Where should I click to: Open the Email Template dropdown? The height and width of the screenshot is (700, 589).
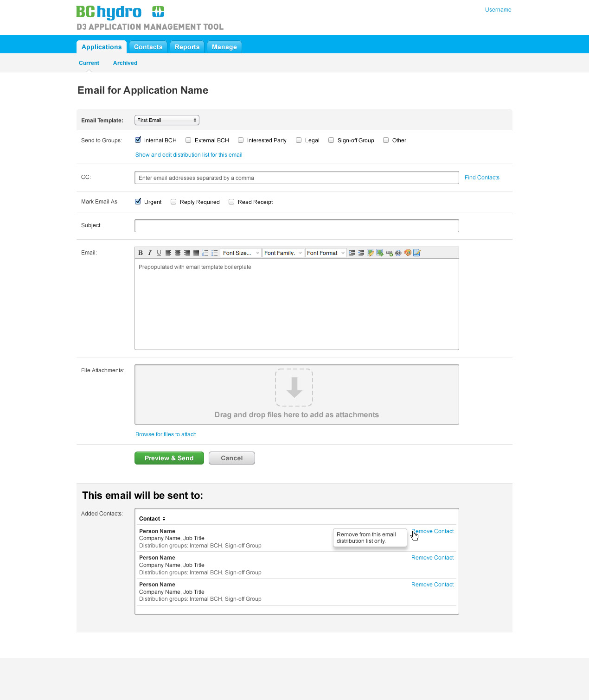tap(167, 120)
